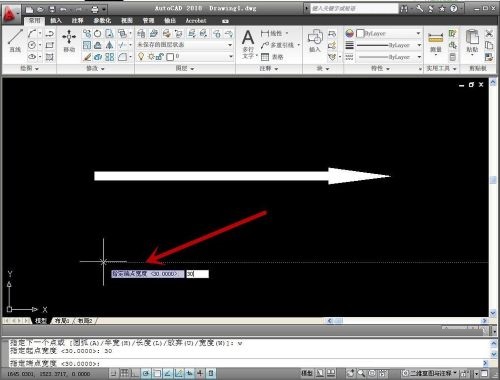500x380 pixels.
Task: Switch to the Layout1 (布局1) tab
Action: click(62, 321)
